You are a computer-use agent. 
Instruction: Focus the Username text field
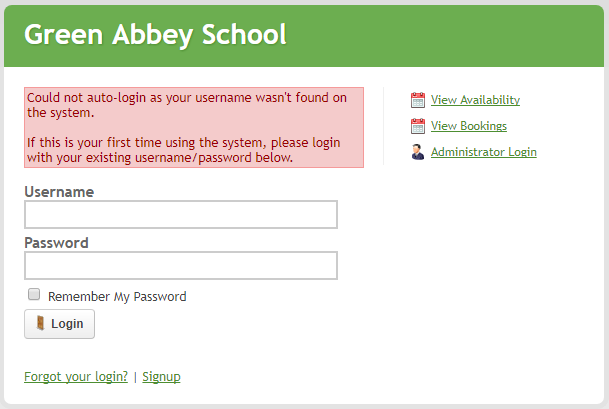(x=180, y=215)
